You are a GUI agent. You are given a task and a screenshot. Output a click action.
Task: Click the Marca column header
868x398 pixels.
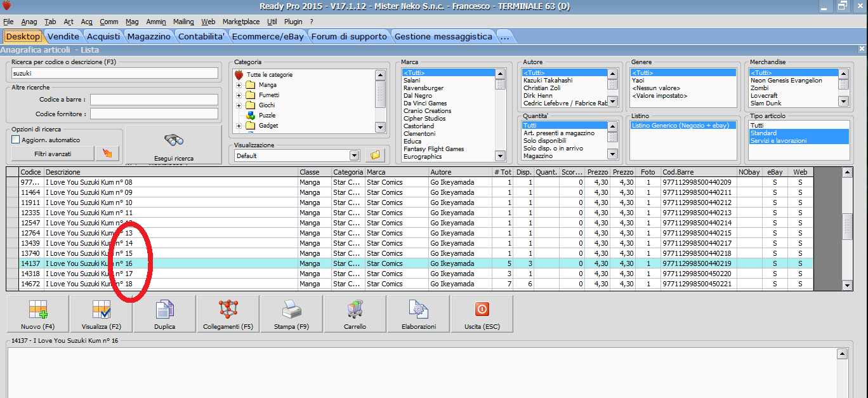397,172
